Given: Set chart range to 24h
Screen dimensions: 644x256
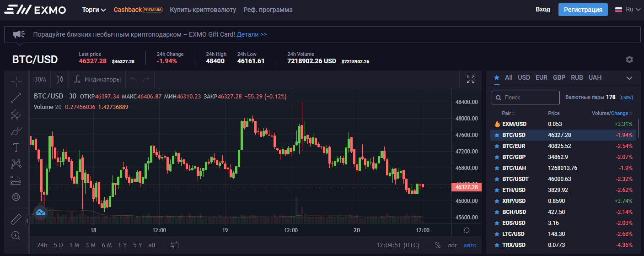Looking at the screenshot, I should [x=42, y=245].
